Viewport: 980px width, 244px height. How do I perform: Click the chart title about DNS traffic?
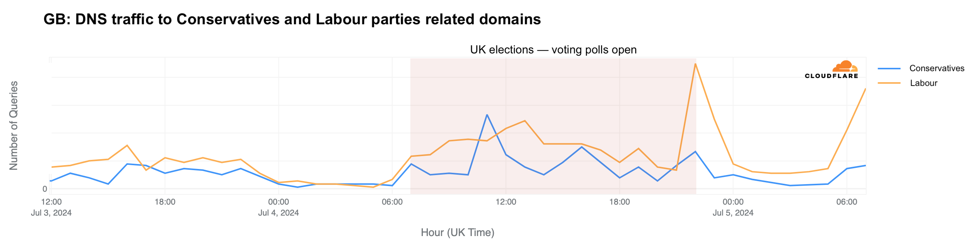[292, 19]
